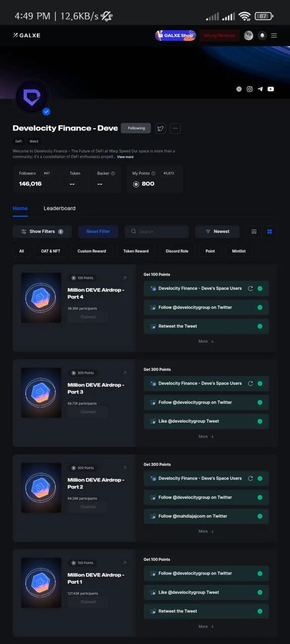The image size is (290, 644).
Task: Click Follow @mahdiajajcom on Twitter task
Action: tap(206, 516)
